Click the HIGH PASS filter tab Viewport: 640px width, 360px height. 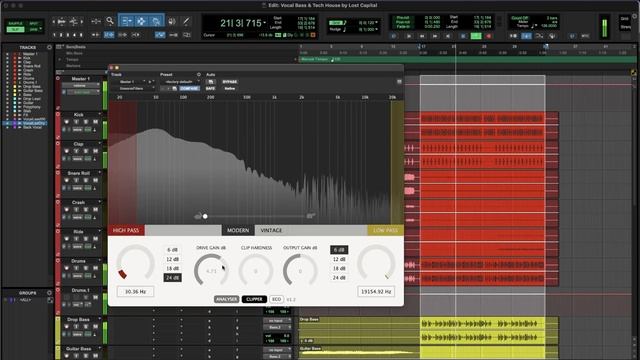click(126, 230)
